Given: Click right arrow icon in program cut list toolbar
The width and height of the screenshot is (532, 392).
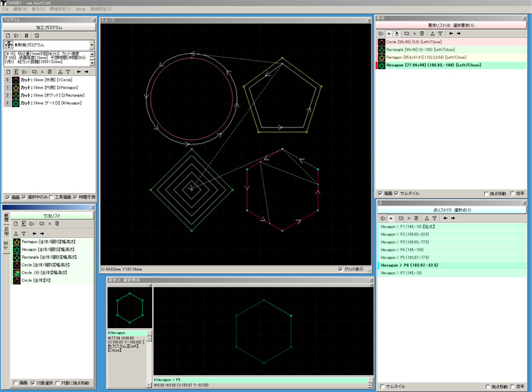Looking at the screenshot, I should [87, 72].
